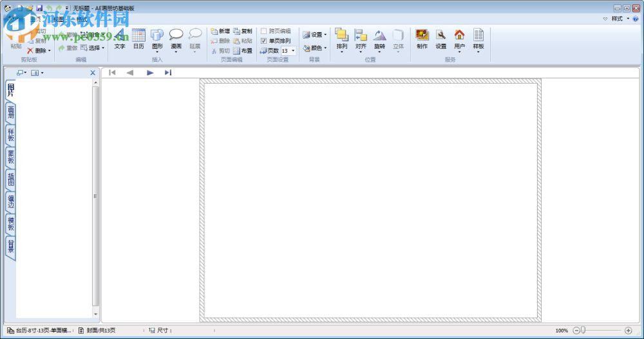Adjust the zoom slider handle
The height and width of the screenshot is (339, 644).
click(x=583, y=331)
